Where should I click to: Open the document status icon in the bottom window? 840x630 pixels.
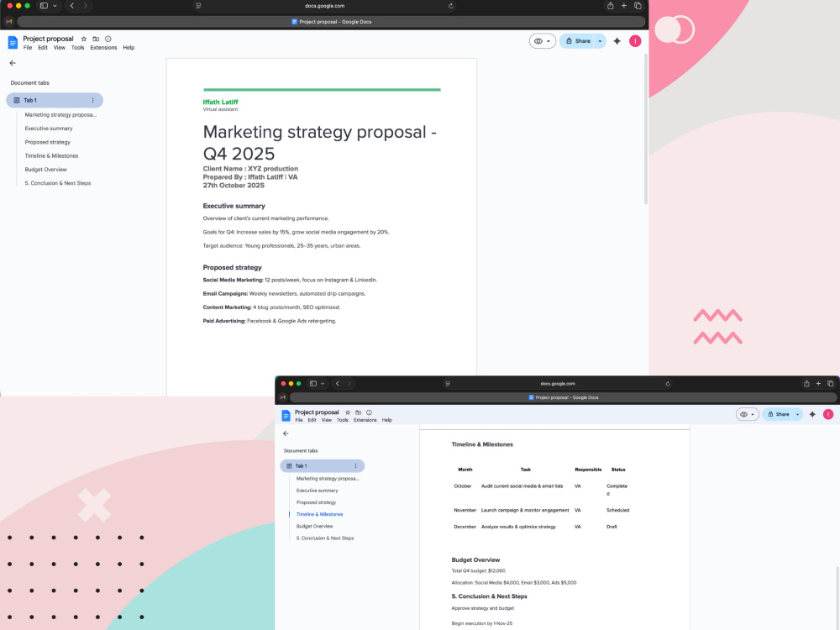tap(369, 412)
